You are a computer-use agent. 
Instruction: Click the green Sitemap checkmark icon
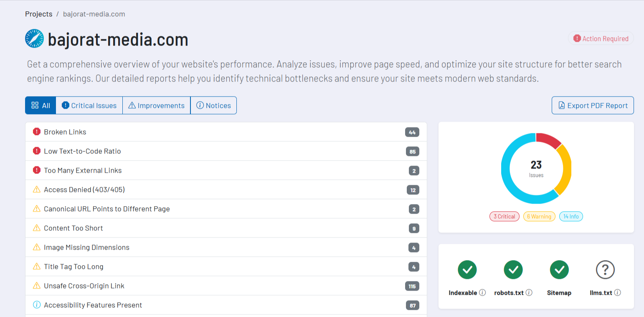tap(559, 270)
